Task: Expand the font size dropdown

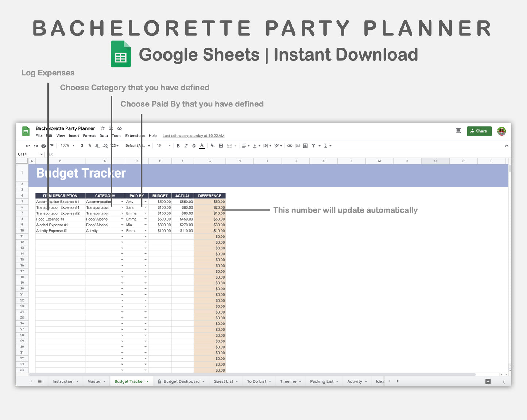Action: [x=169, y=145]
